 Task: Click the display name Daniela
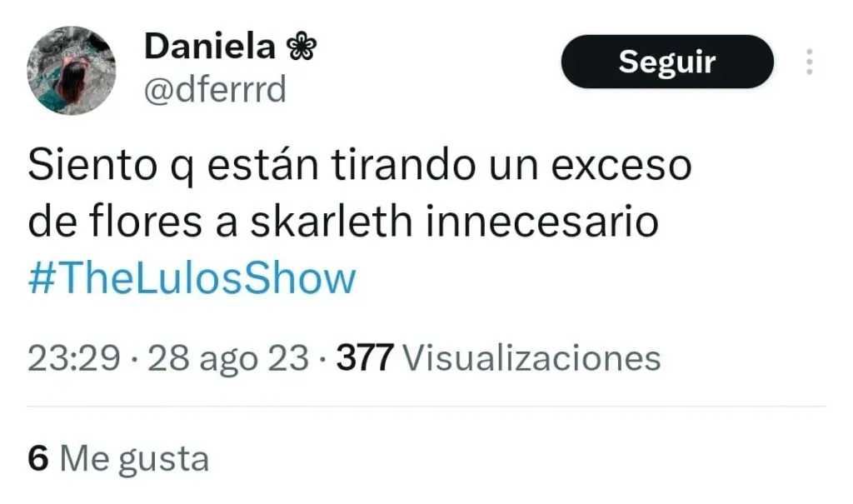pos(210,47)
